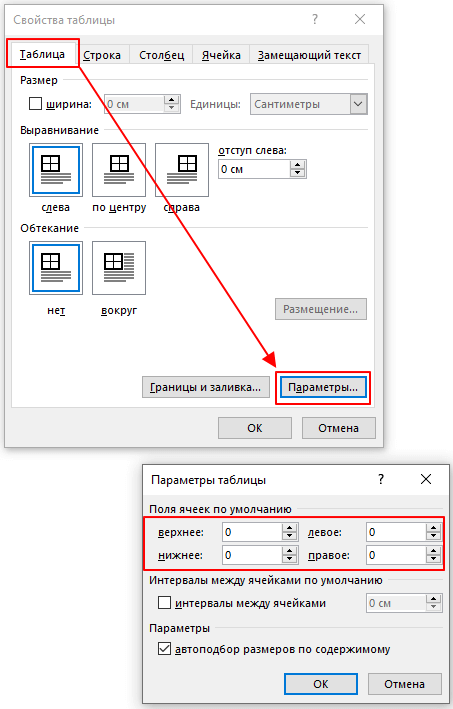Confirm Параметры таблицы with OK

[x=321, y=684]
